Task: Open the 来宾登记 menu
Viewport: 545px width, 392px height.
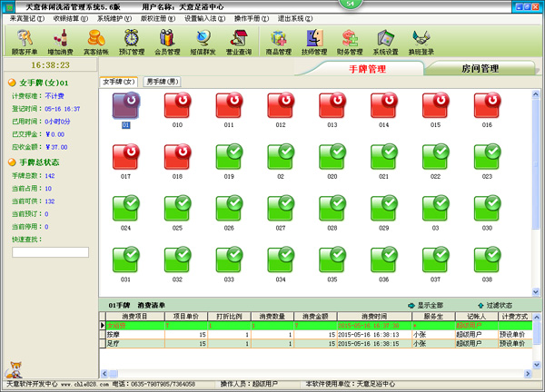Action: click(x=26, y=18)
